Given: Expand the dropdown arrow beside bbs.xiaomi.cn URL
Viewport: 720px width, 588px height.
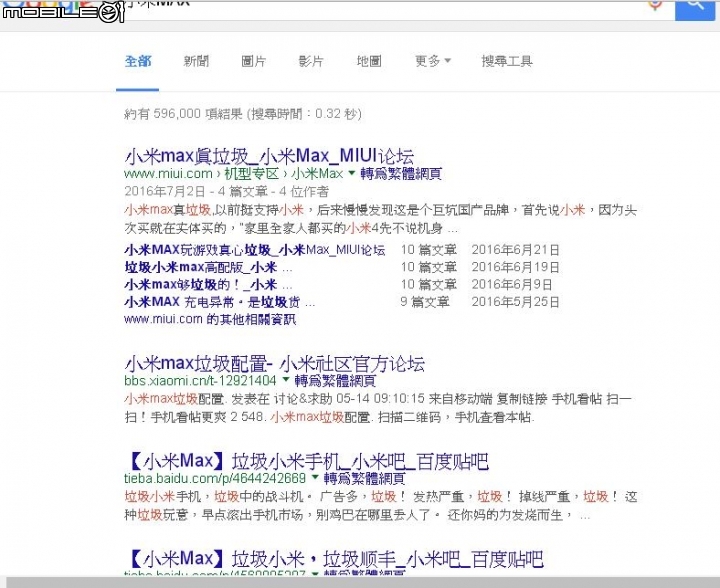Looking at the screenshot, I should click(286, 379).
